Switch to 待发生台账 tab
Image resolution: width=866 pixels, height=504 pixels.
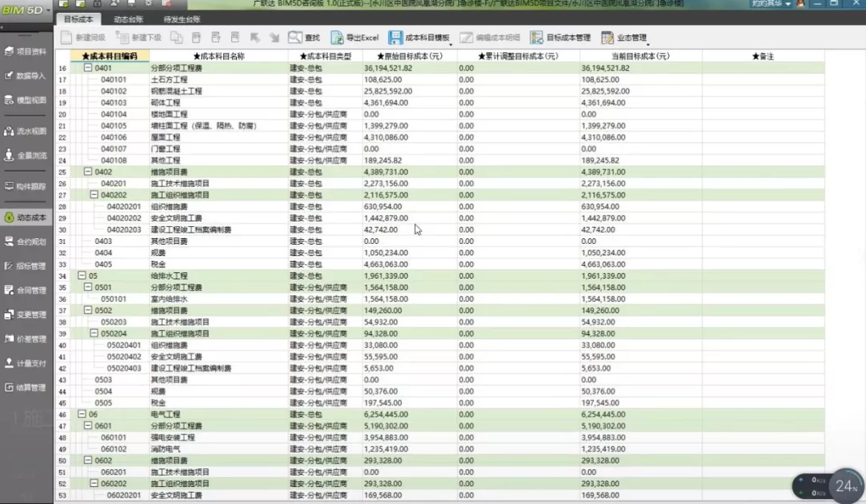(182, 19)
